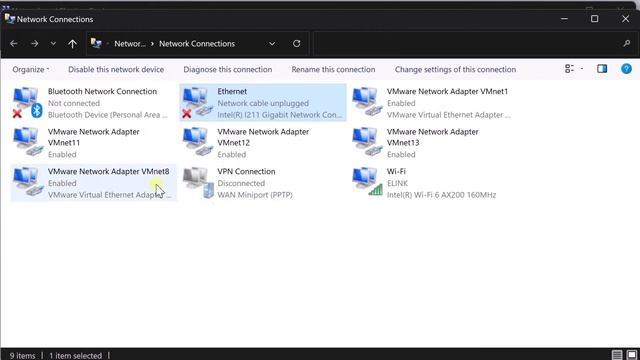Viewport: 640px width, 360px height.
Task: Click the VMware Network Adapter VMnet12 label
Action: pos(263,137)
